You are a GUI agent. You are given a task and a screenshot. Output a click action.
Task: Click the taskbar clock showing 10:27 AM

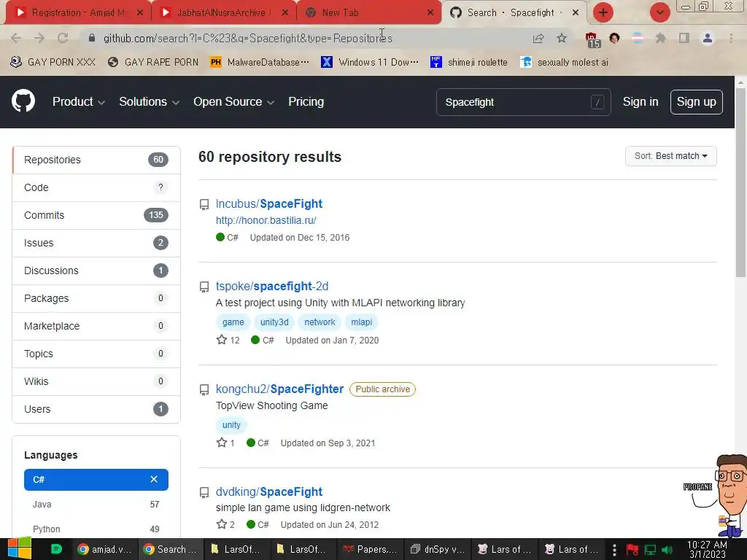point(707,549)
